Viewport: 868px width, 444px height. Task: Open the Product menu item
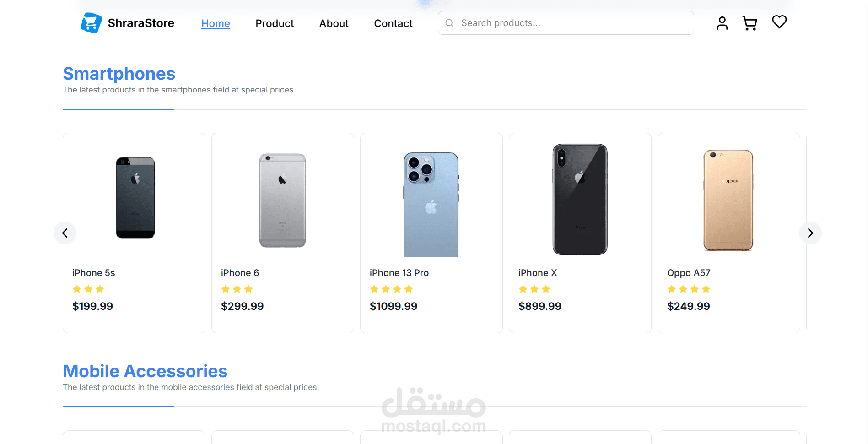click(275, 23)
